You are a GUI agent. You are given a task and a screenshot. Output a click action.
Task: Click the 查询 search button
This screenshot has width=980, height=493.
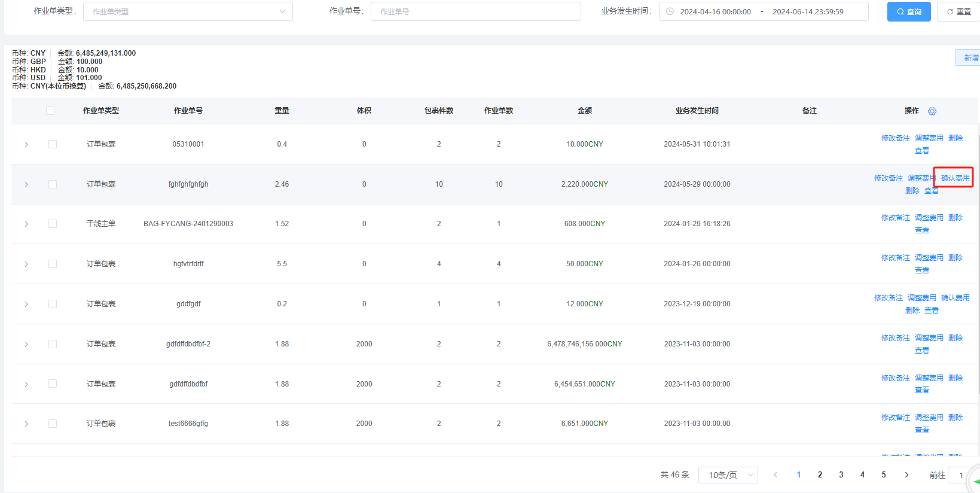tap(908, 11)
